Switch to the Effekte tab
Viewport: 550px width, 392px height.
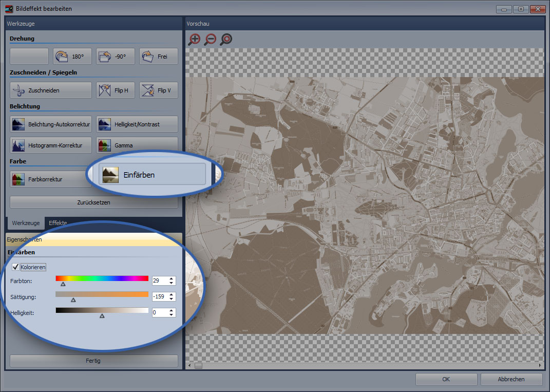click(x=58, y=223)
